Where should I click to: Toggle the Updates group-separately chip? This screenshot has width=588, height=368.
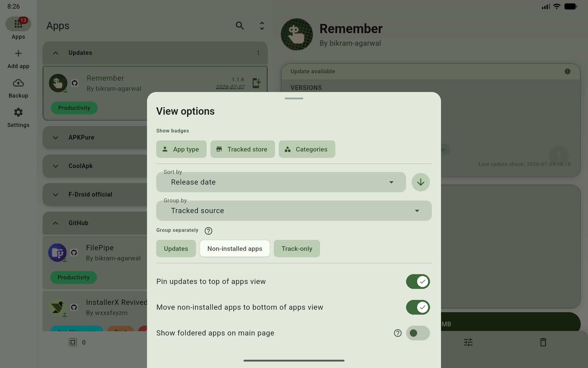pyautogui.click(x=176, y=248)
